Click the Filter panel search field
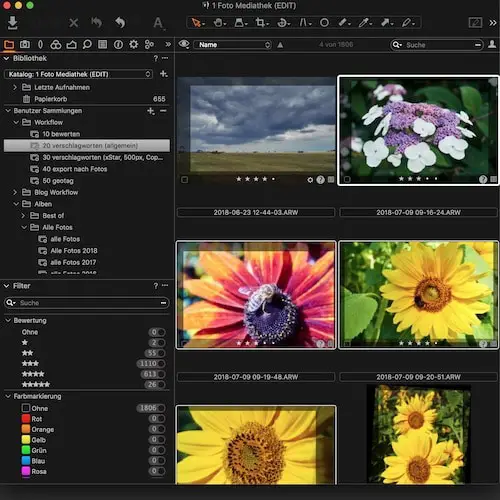Screen dimensions: 500x500 click(x=87, y=303)
